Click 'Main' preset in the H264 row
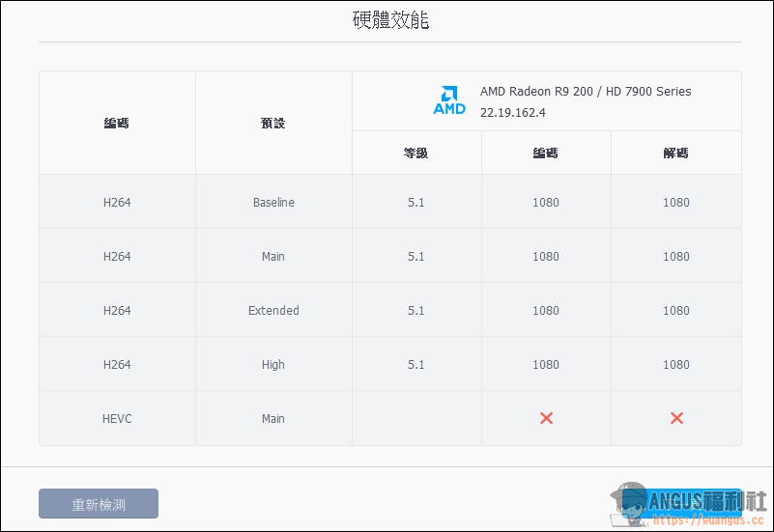Viewport: 774px width, 532px height. click(272, 257)
